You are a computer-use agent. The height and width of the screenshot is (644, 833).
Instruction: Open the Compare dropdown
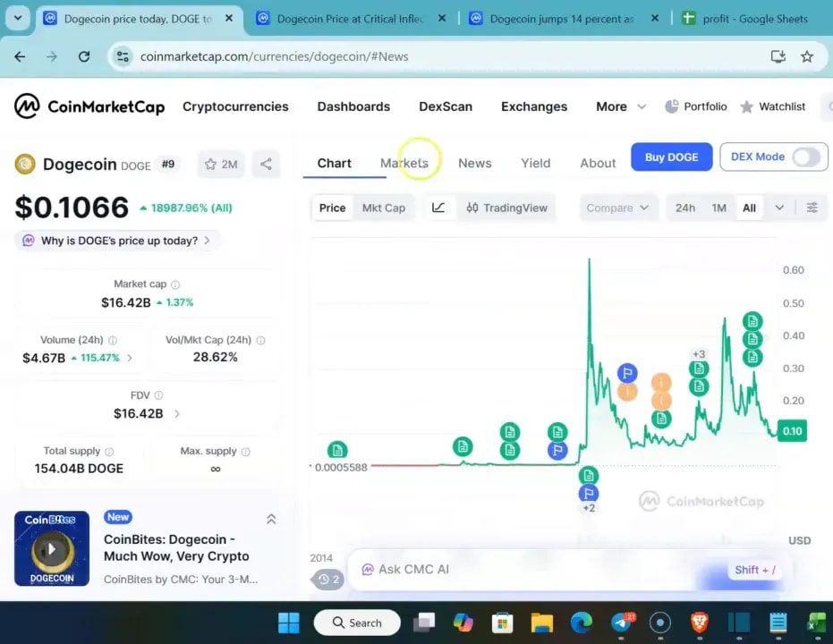[618, 208]
